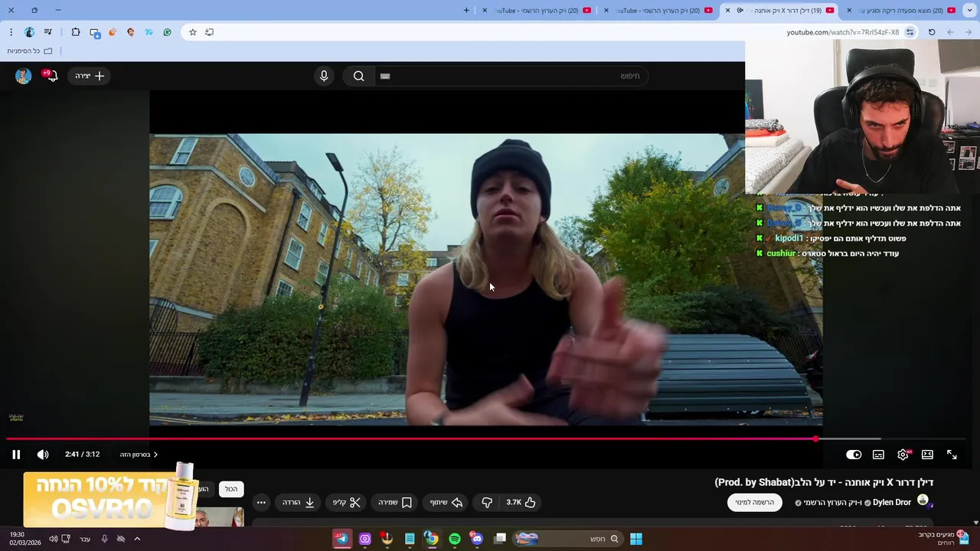Image resolution: width=980 pixels, height=551 pixels.
Task: Save the video using שמירה button
Action: [x=395, y=503]
